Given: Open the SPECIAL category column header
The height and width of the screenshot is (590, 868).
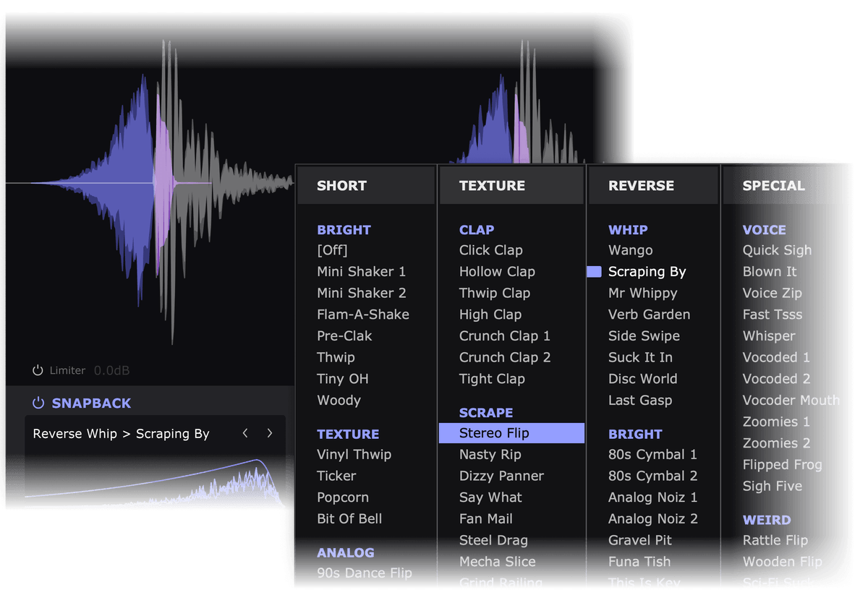Looking at the screenshot, I should (x=773, y=186).
